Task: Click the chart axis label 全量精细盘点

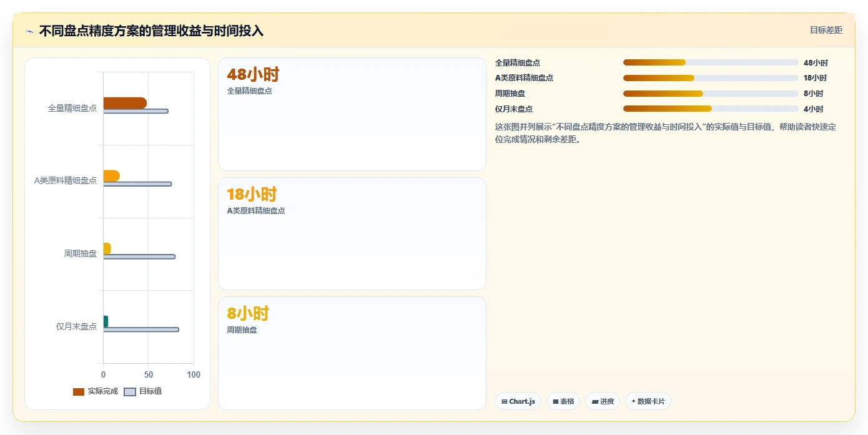Action: tap(72, 108)
